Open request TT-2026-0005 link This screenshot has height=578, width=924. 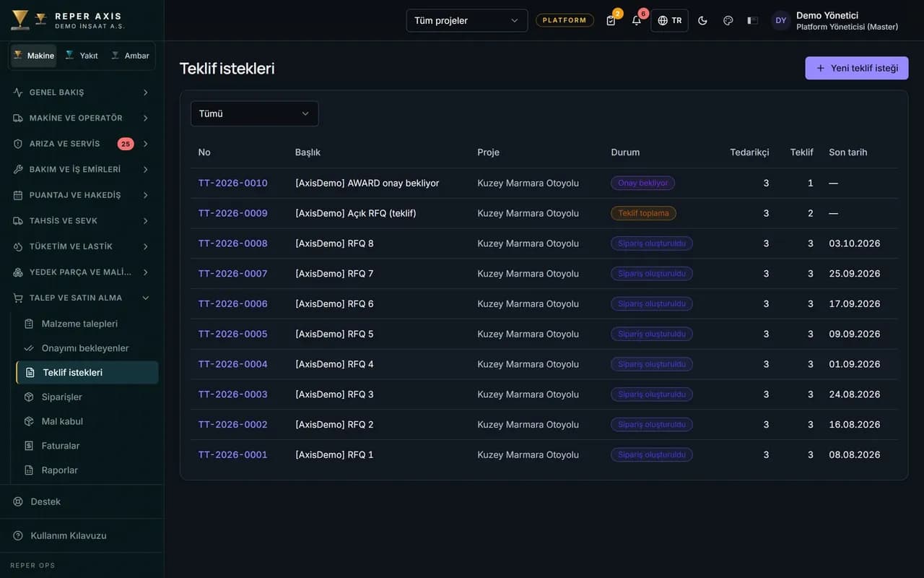point(232,334)
